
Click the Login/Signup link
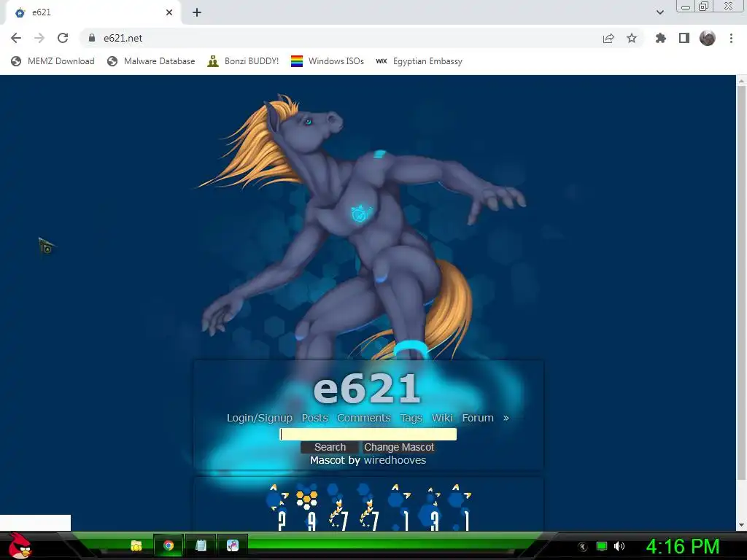[260, 418]
